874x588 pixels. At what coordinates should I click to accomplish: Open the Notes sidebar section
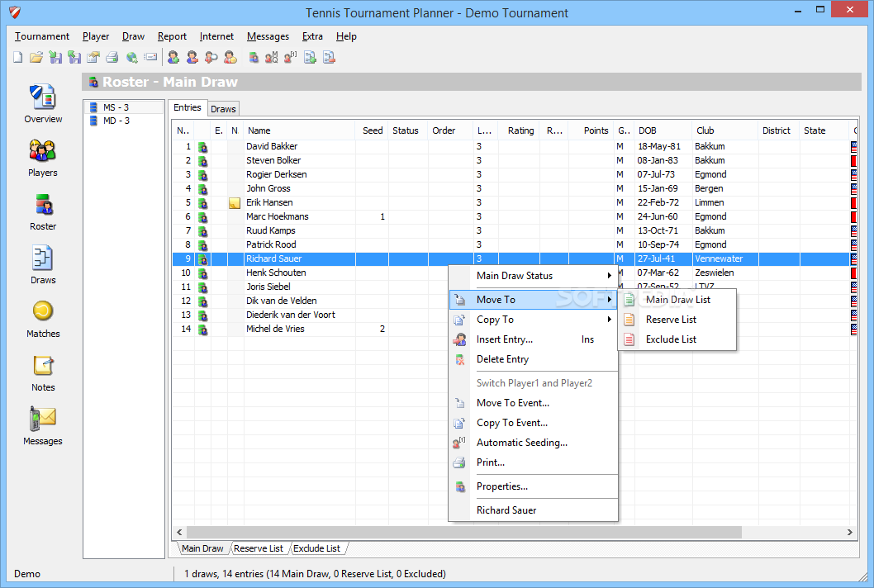click(x=43, y=372)
